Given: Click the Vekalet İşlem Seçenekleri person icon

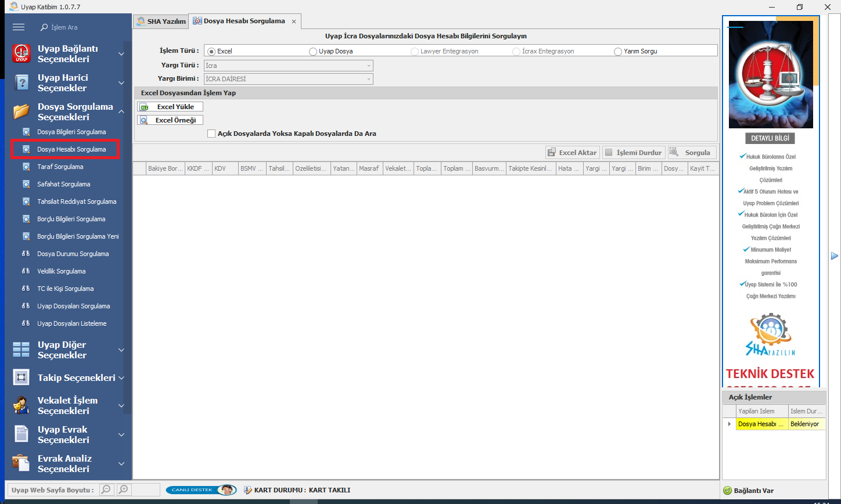Looking at the screenshot, I should point(21,405).
